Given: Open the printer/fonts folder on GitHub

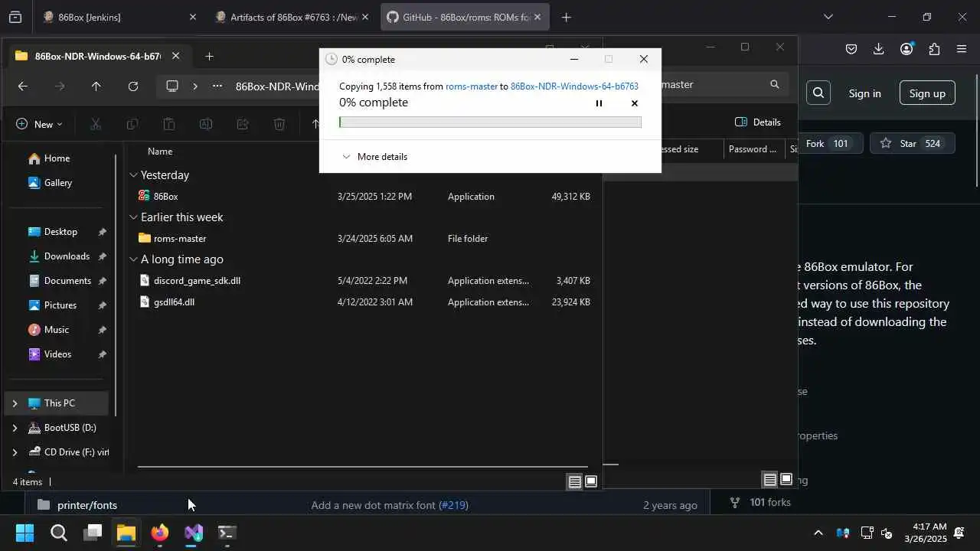Looking at the screenshot, I should [x=87, y=505].
